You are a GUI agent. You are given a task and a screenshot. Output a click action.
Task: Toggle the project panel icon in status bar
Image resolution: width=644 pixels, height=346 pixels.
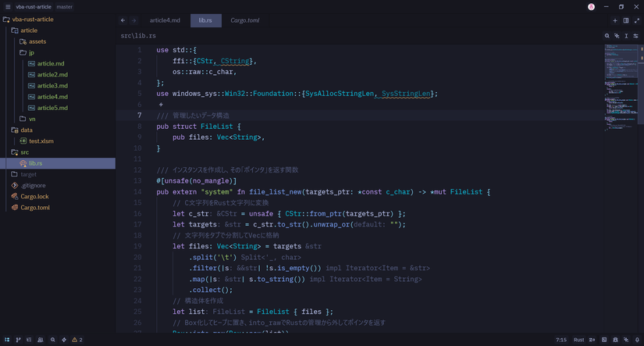coord(6,340)
